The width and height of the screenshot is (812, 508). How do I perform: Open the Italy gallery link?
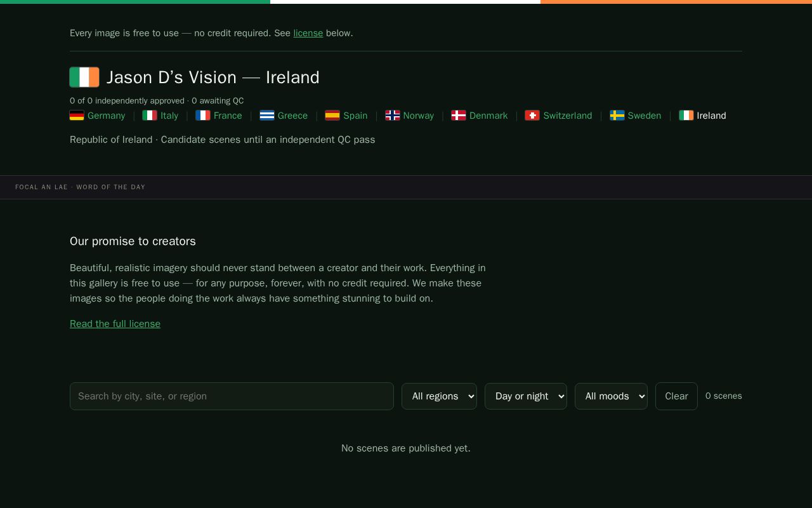[169, 116]
